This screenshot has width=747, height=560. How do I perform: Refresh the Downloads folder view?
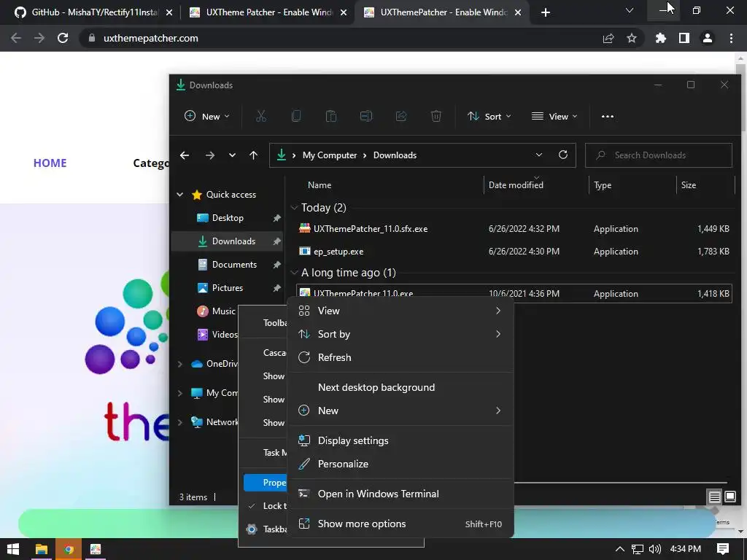click(563, 155)
